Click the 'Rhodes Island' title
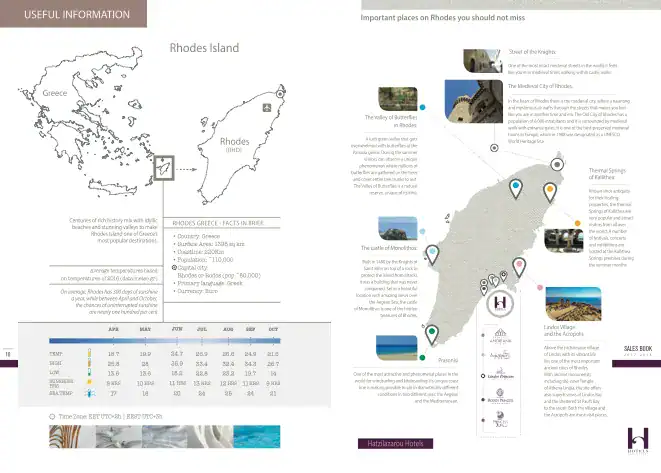 pos(204,48)
